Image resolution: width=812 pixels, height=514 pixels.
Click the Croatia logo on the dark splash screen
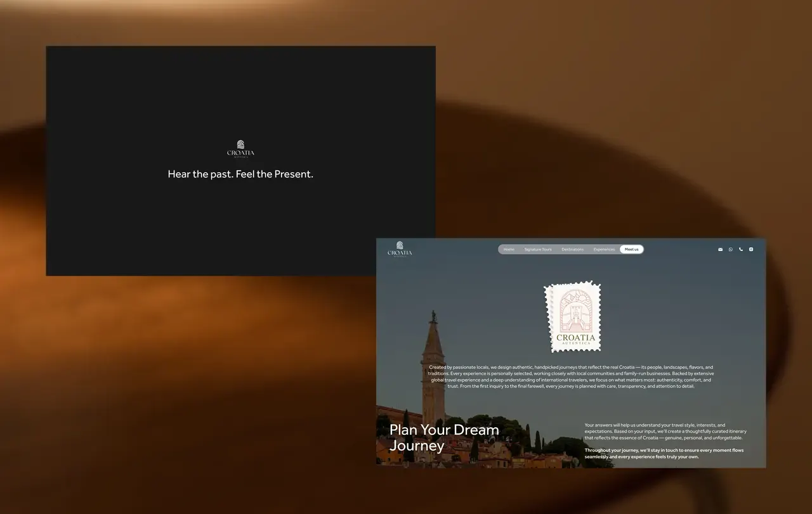(x=240, y=149)
